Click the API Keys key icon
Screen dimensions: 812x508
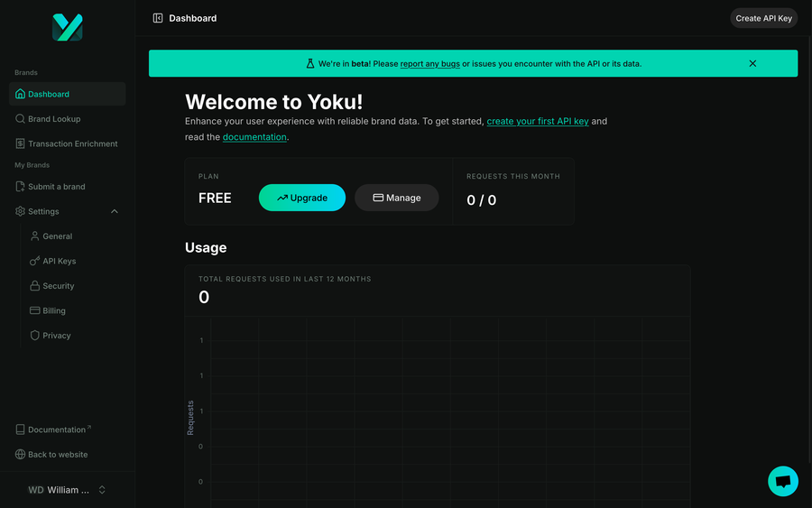coord(34,261)
